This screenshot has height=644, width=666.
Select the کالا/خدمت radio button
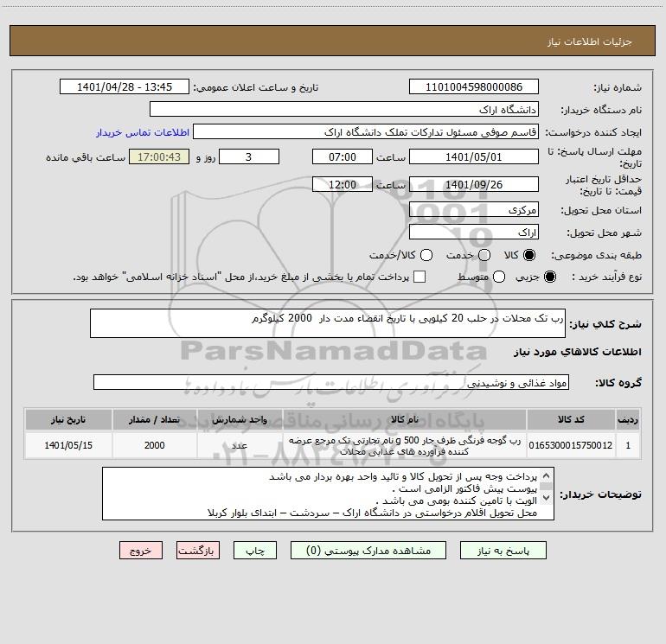coord(426,255)
